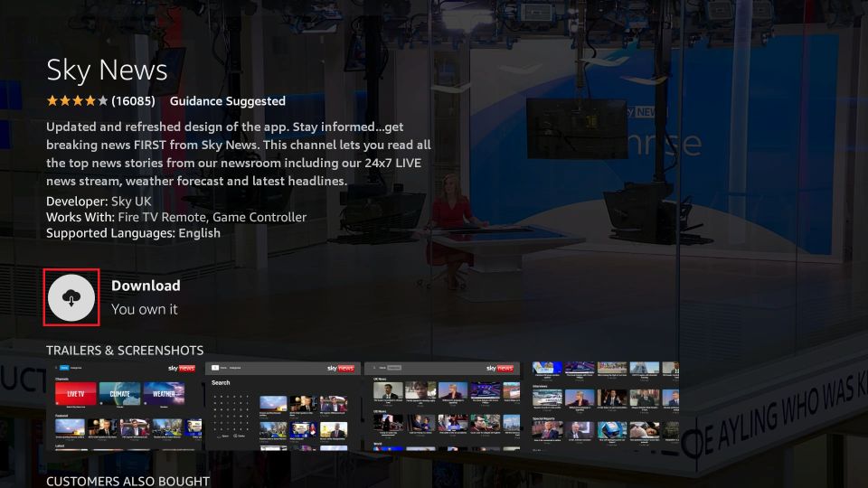Click the Download cloud icon
The width and height of the screenshot is (868, 488).
pos(71,297)
